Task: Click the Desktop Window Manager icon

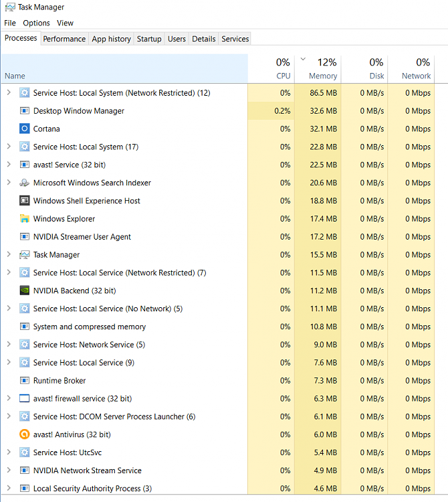Action: tap(25, 111)
